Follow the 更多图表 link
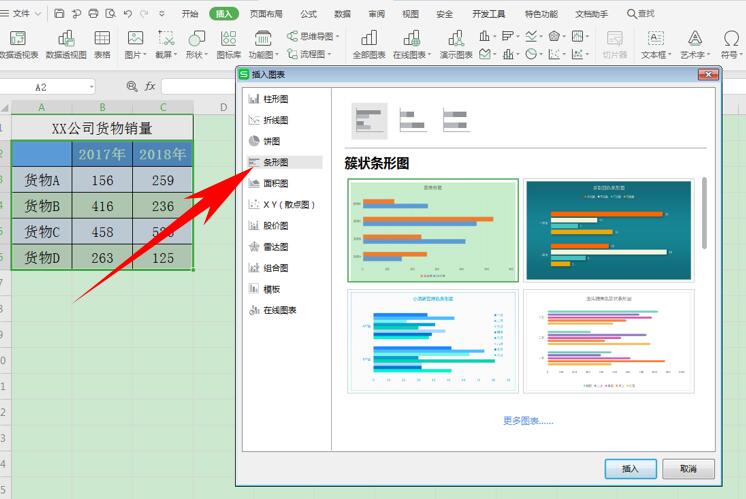The image size is (746, 499). coord(528,421)
